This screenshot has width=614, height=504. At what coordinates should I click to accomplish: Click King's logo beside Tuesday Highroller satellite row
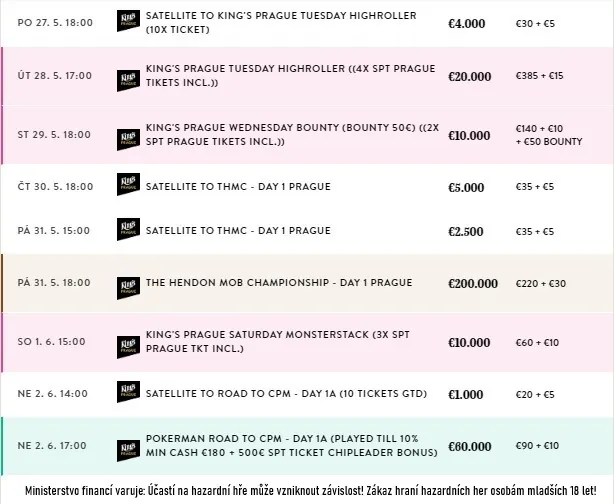(x=128, y=23)
